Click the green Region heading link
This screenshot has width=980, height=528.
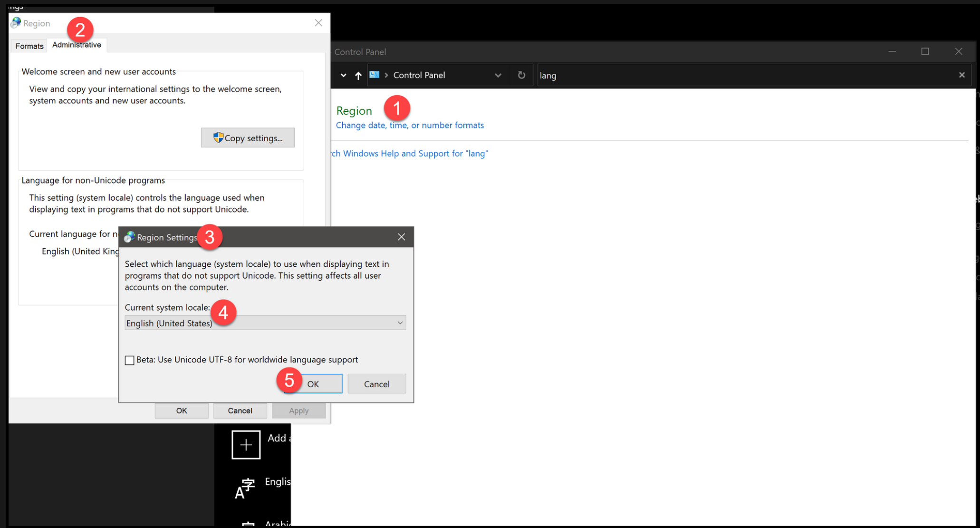pyautogui.click(x=354, y=110)
